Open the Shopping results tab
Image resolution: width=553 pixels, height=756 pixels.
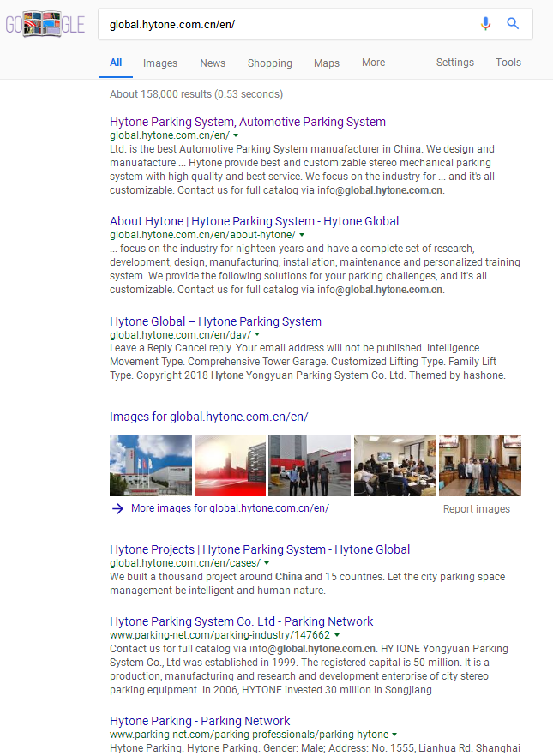[x=269, y=63]
